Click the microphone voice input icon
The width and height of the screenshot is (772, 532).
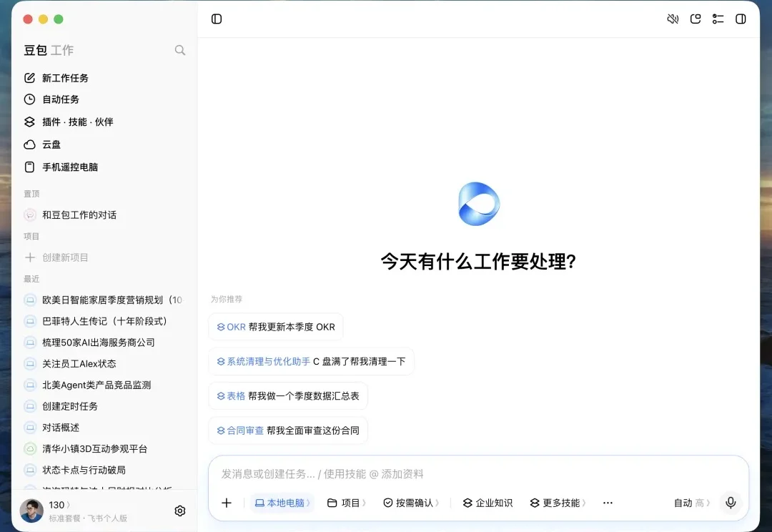731,503
